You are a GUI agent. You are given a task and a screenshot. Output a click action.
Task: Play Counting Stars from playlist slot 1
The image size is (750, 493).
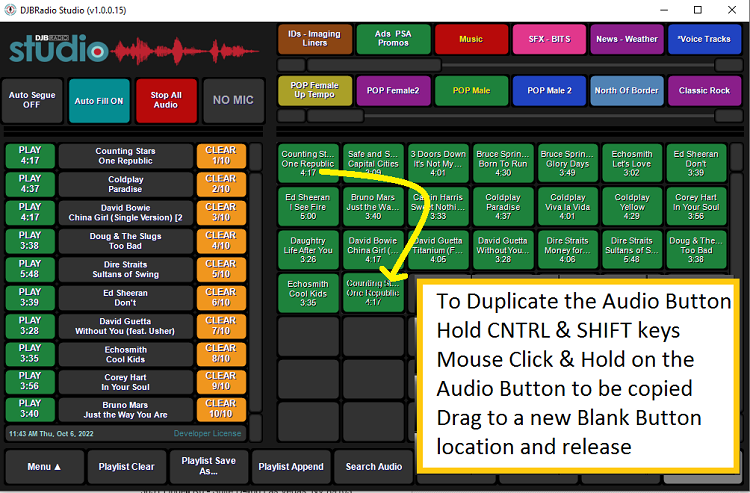(30, 156)
